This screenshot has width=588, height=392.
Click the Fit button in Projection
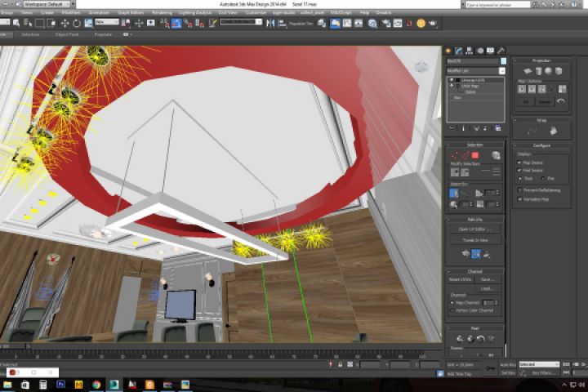[526, 101]
